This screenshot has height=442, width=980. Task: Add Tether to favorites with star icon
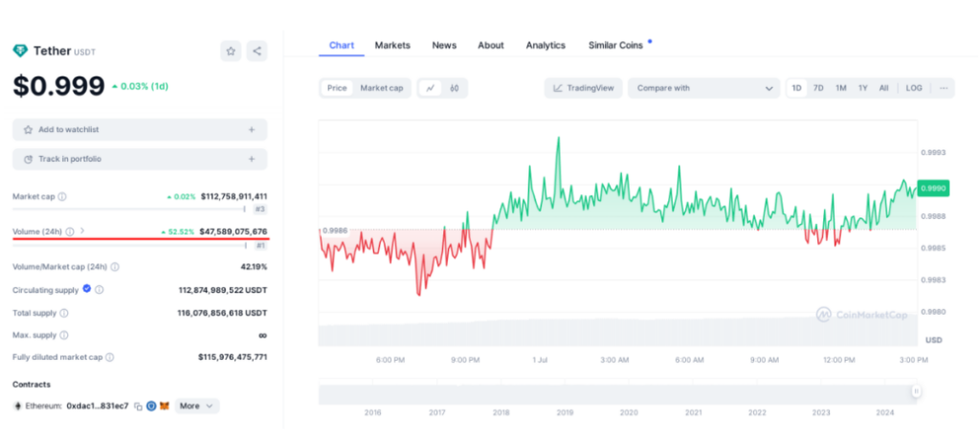(x=231, y=52)
